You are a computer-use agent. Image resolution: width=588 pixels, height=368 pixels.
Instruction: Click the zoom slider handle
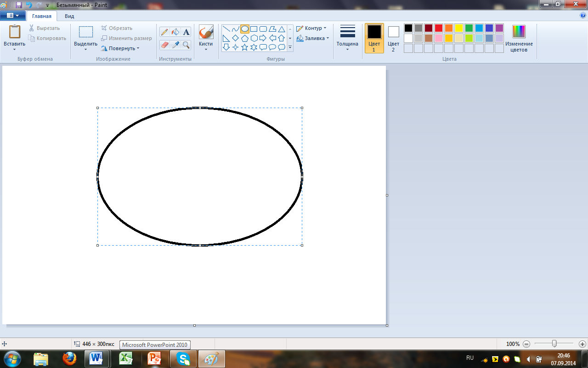(x=554, y=344)
